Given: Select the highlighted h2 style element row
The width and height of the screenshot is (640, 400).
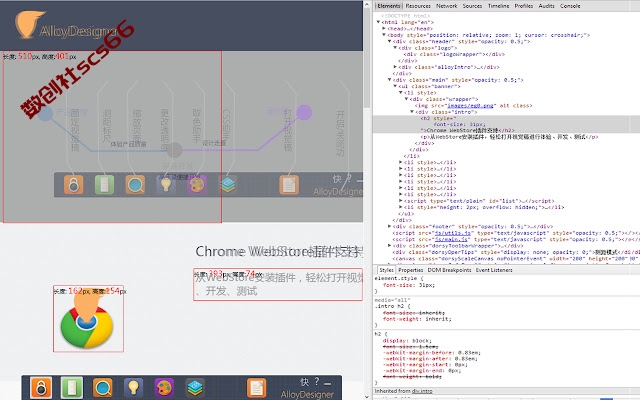Looking at the screenshot, I should [506, 124].
